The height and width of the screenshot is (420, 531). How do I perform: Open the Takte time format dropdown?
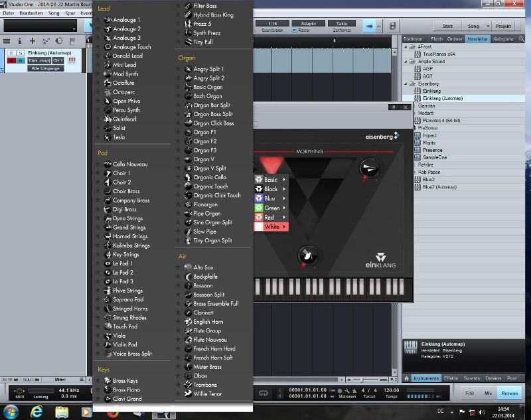coord(342,23)
